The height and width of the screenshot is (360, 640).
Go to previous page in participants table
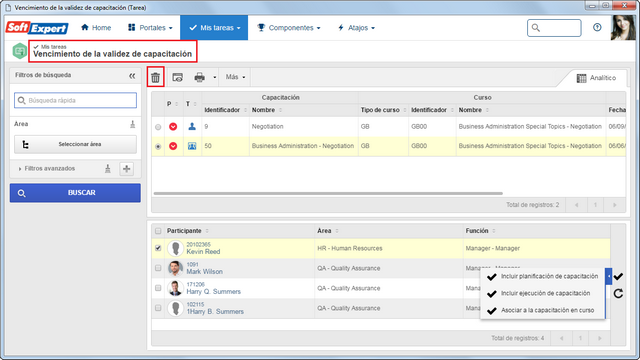(562, 338)
